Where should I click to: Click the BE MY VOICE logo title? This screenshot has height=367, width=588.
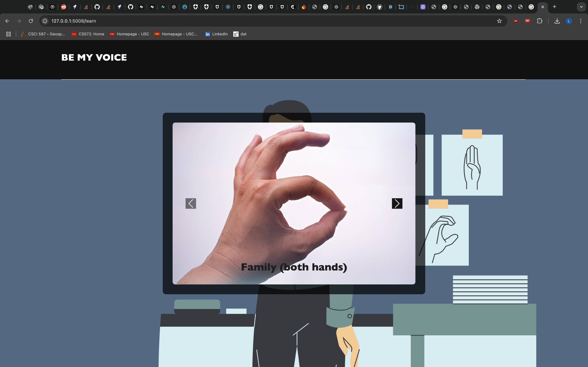(x=94, y=58)
